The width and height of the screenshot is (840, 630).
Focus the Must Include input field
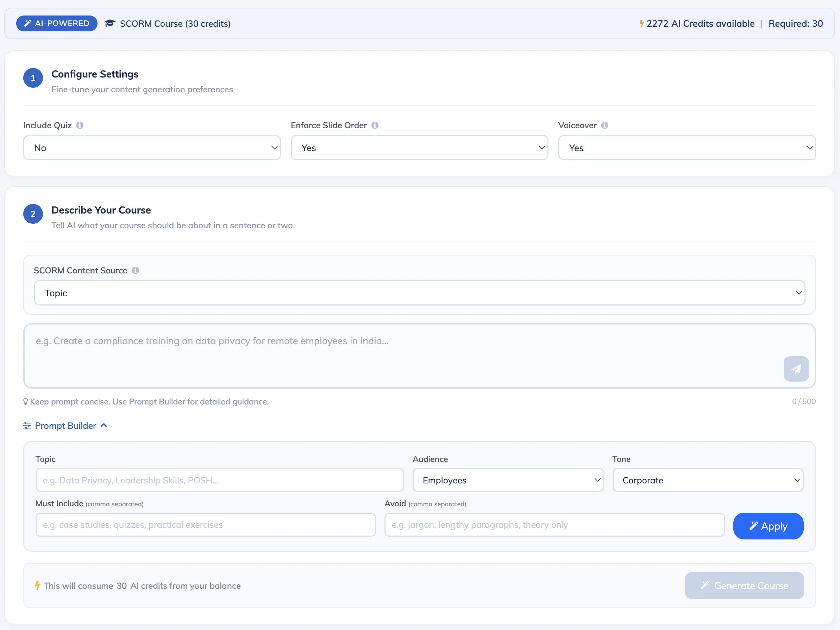[x=206, y=525]
